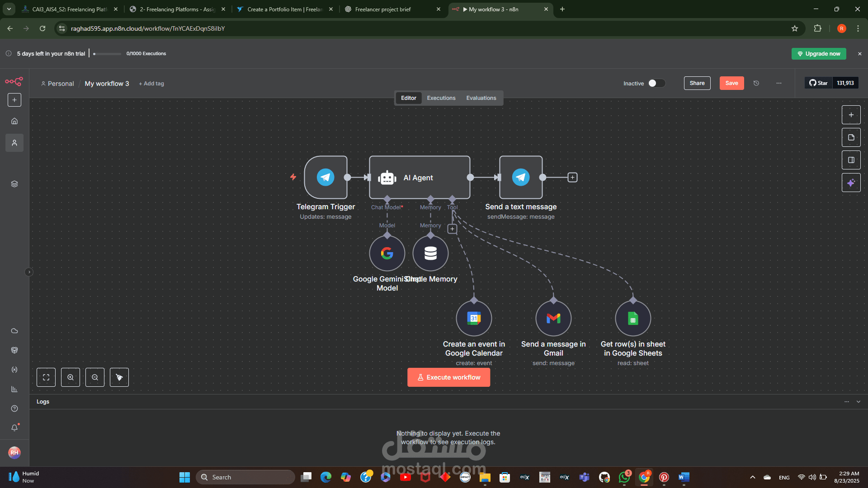Open workflow history
Viewport: 868px width, 488px height.
(x=756, y=83)
